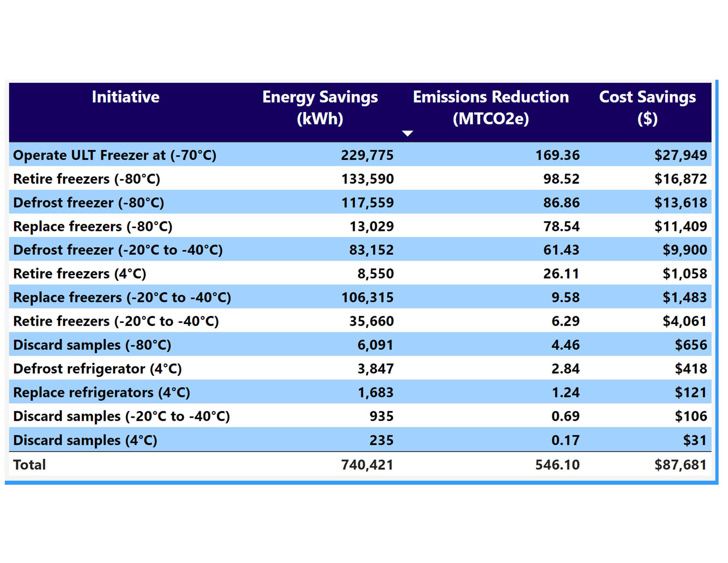Screen dimensions: 728x563
Task: Click total emissions reduction 546.10
Action: click(x=557, y=465)
